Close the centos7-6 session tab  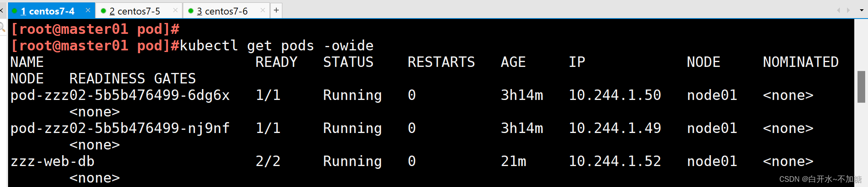[x=263, y=10]
